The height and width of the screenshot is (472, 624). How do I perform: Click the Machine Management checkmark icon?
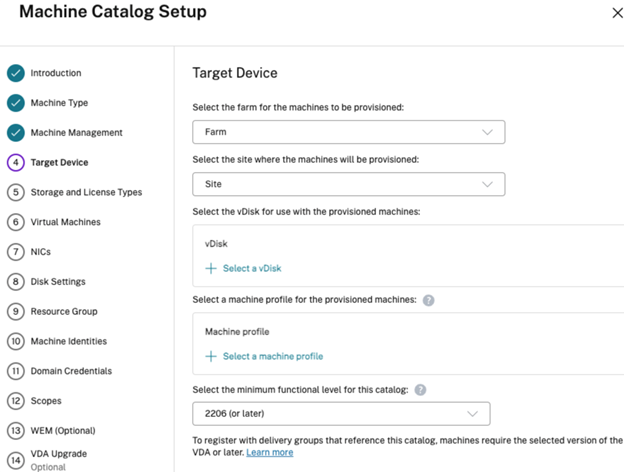15,133
